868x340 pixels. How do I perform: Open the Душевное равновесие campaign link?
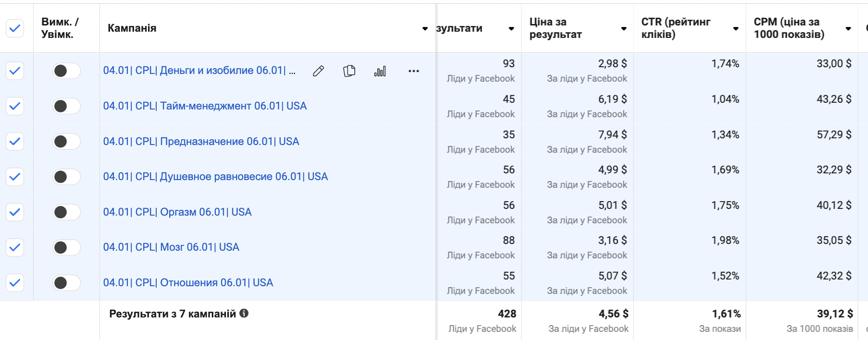215,176
